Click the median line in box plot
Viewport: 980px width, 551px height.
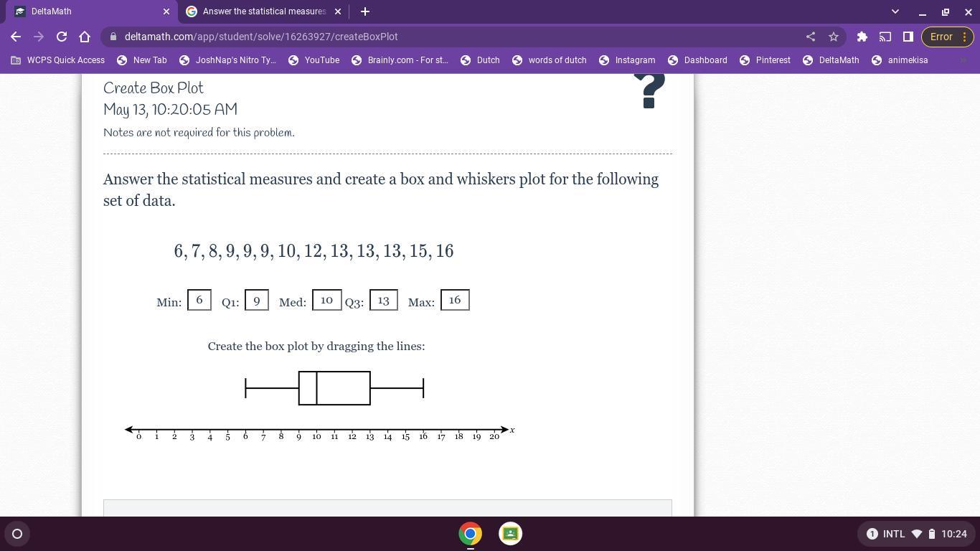(316, 388)
